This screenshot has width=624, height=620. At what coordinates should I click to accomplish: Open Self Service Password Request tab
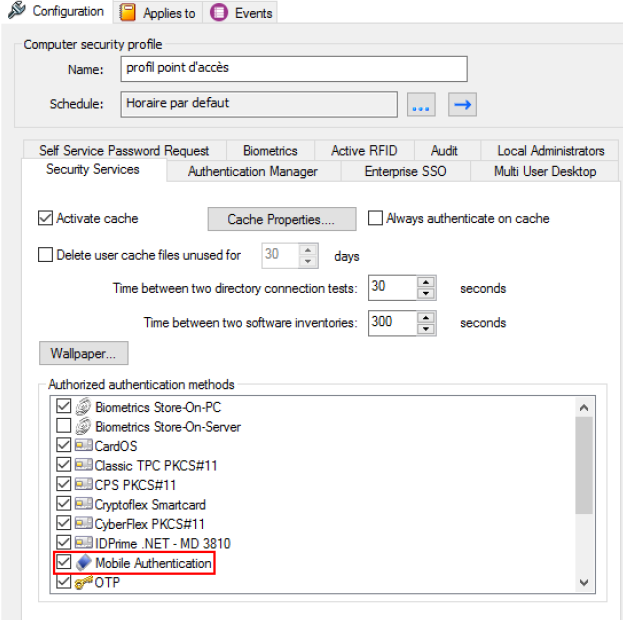click(124, 150)
